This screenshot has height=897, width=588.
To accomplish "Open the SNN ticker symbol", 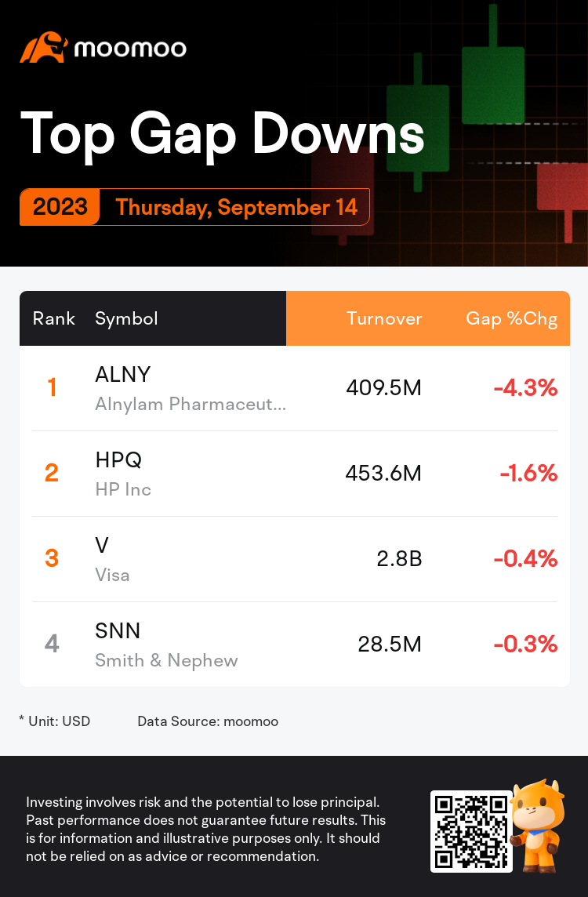I will 118,630.
